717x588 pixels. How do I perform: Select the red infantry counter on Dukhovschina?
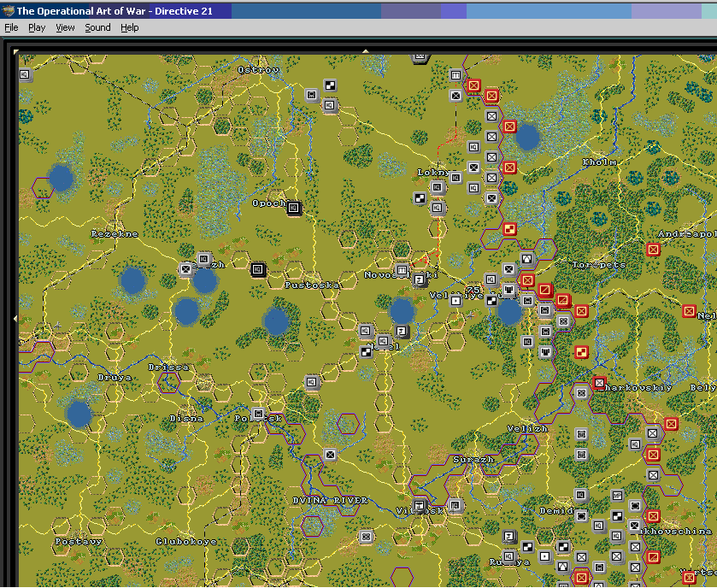pyautogui.click(x=653, y=517)
